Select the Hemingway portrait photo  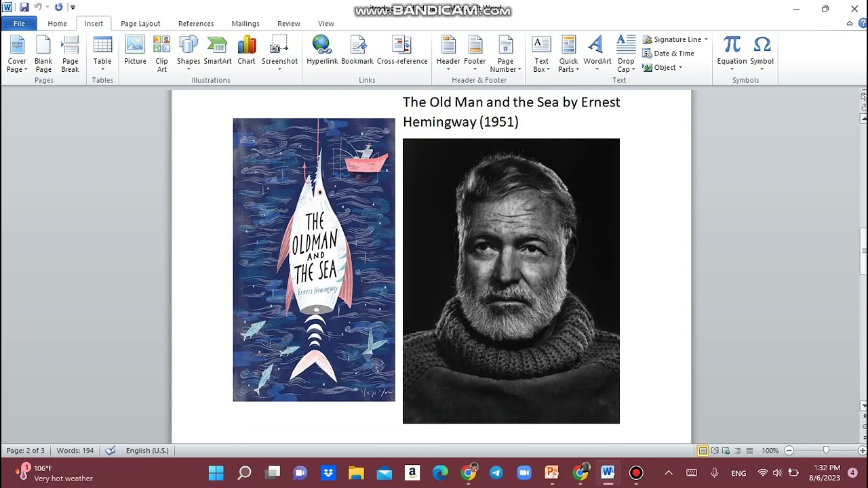(x=511, y=281)
